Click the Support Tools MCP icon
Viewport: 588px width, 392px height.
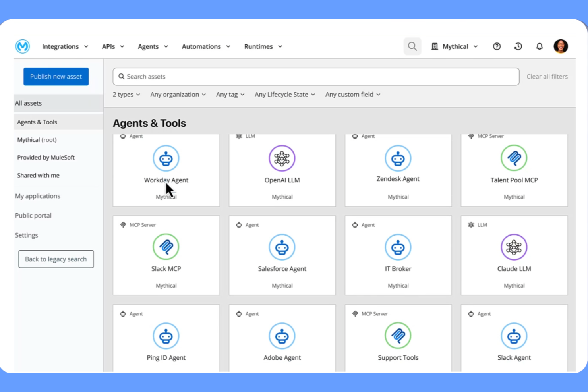(x=398, y=336)
